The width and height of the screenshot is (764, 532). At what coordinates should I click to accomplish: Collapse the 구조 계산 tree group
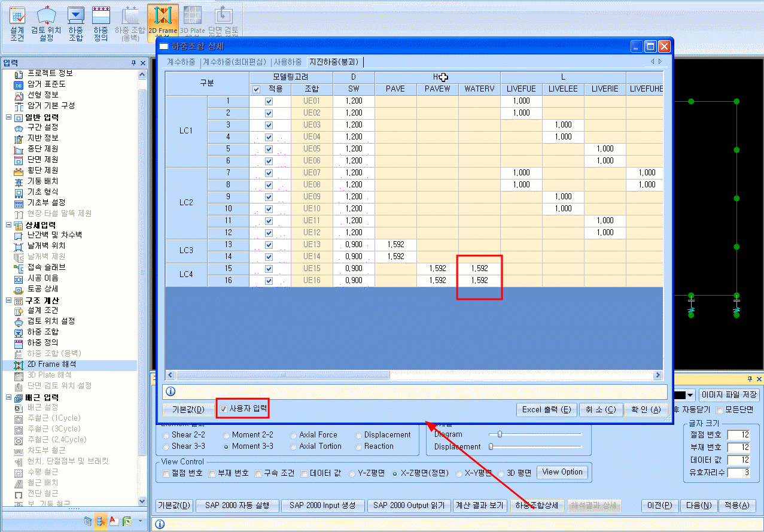pyautogui.click(x=8, y=300)
